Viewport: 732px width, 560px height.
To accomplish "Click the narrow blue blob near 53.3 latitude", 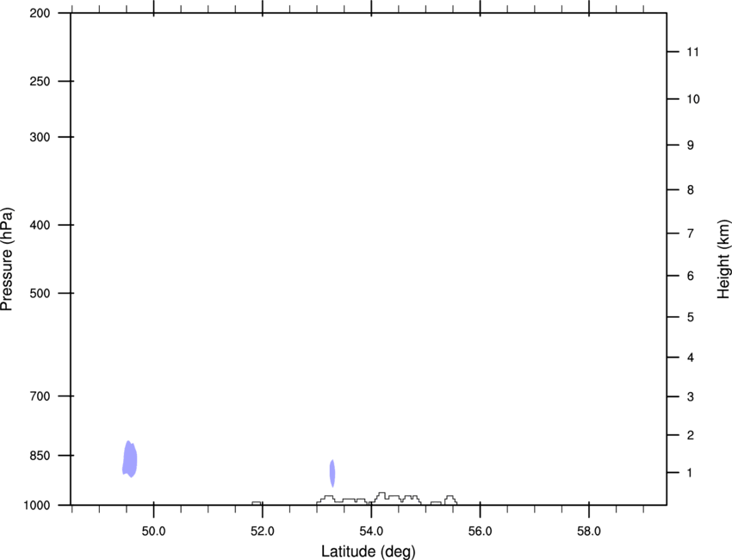I will click(x=332, y=473).
